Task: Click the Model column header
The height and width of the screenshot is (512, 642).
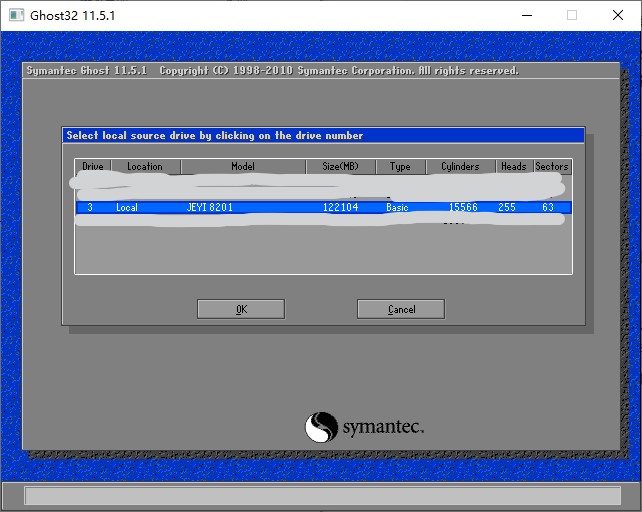Action: (x=243, y=166)
